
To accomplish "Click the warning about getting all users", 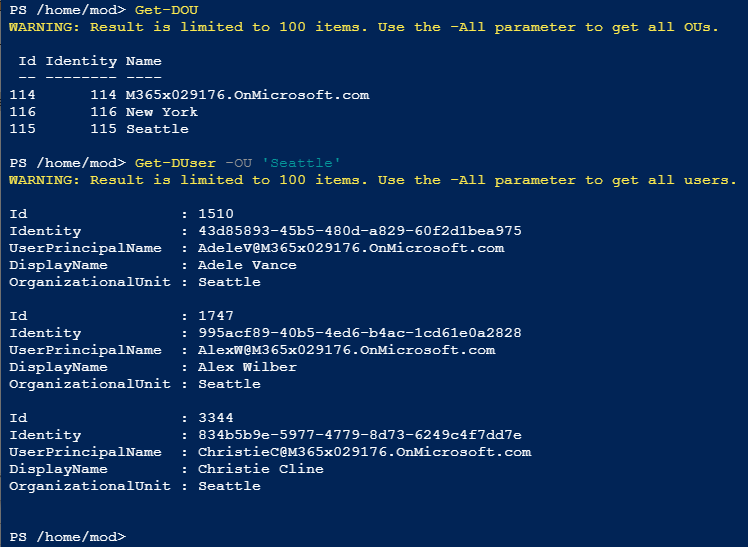I will pos(372,180).
